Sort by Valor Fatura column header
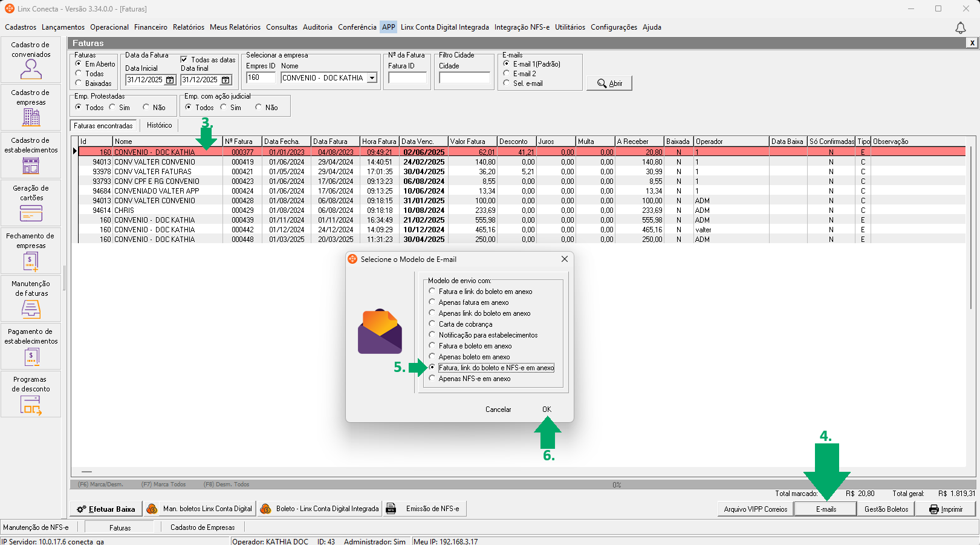 473,142
